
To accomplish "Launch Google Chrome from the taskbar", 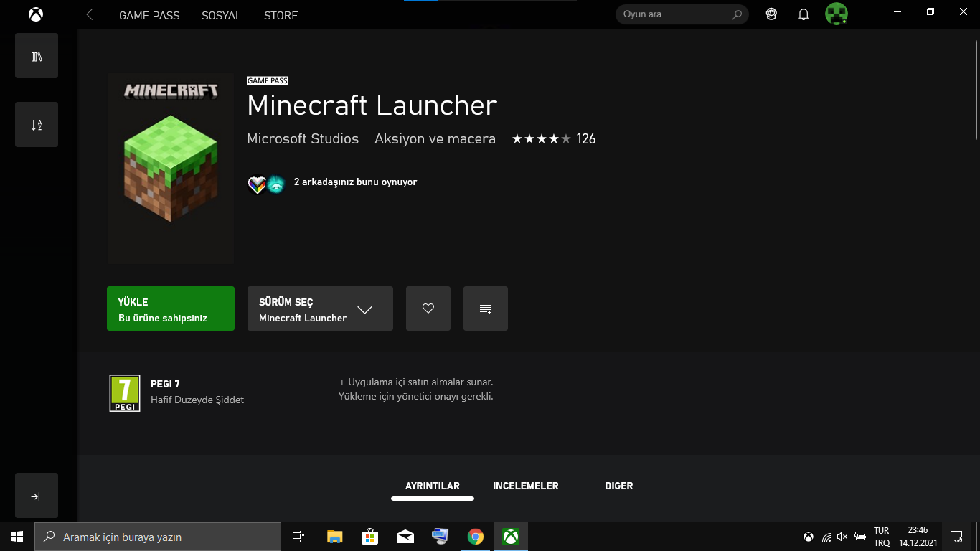I will (x=475, y=537).
